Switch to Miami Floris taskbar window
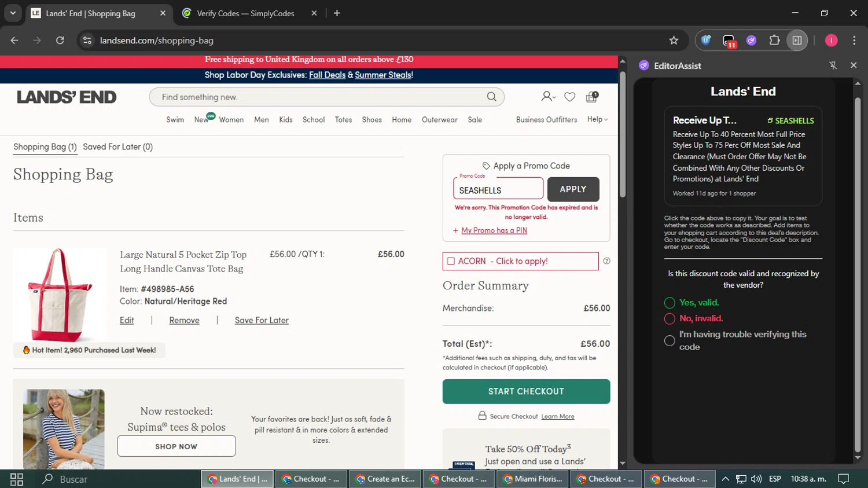Screen dimensions: 868x488 coord(532,479)
